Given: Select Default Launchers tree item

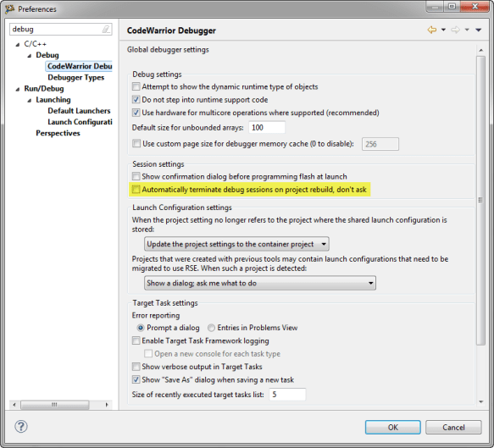Looking at the screenshot, I should tap(79, 111).
